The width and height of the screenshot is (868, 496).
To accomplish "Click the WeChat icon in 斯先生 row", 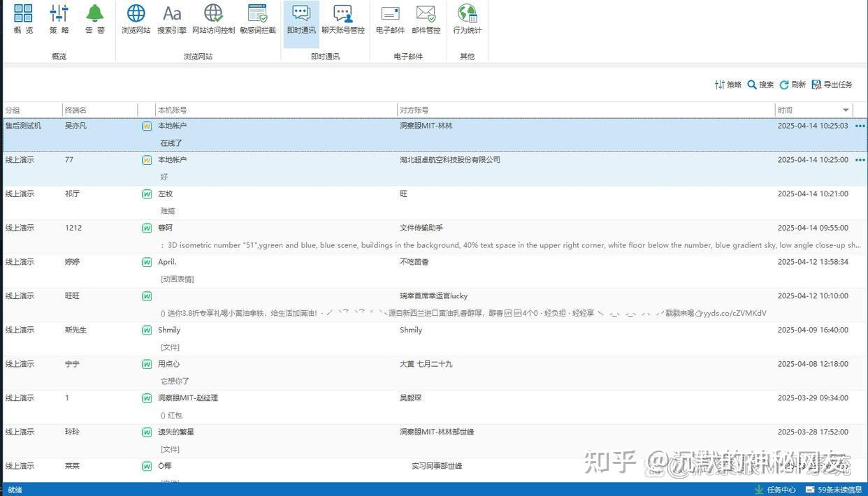I will (x=147, y=330).
